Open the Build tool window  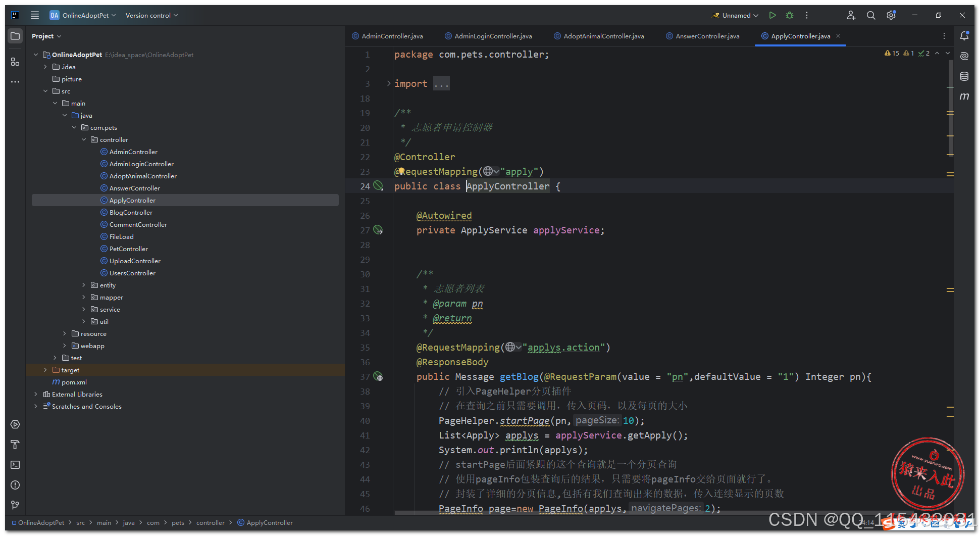click(x=15, y=445)
